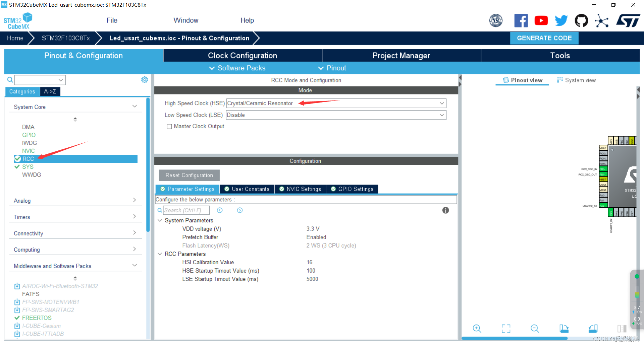Screen dimensions: 644x345
Task: Go to Home breadcrumb
Action: [x=15, y=38]
